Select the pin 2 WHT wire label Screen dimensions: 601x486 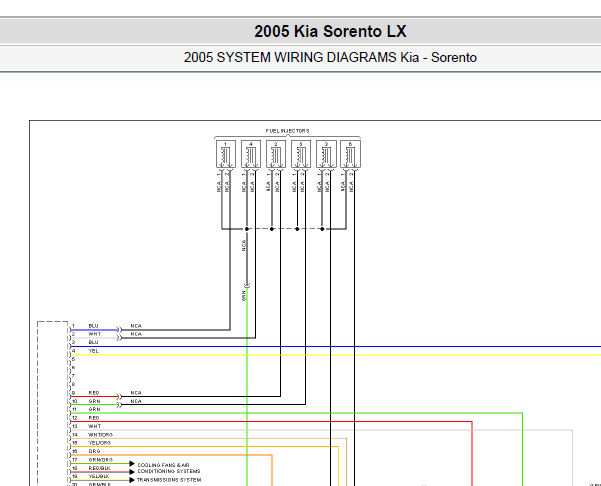tap(94, 334)
